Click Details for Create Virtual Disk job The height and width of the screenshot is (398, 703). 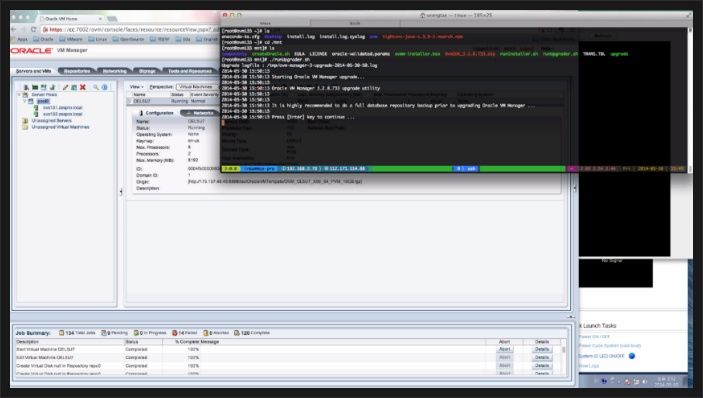(x=542, y=366)
